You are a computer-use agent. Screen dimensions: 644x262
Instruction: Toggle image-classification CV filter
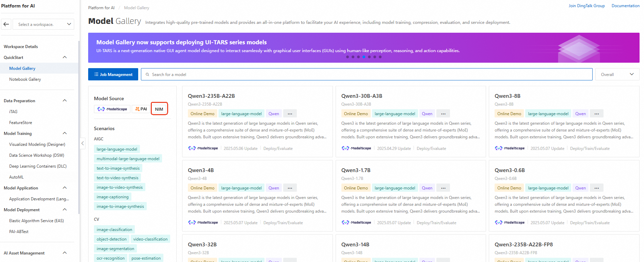[x=114, y=230]
